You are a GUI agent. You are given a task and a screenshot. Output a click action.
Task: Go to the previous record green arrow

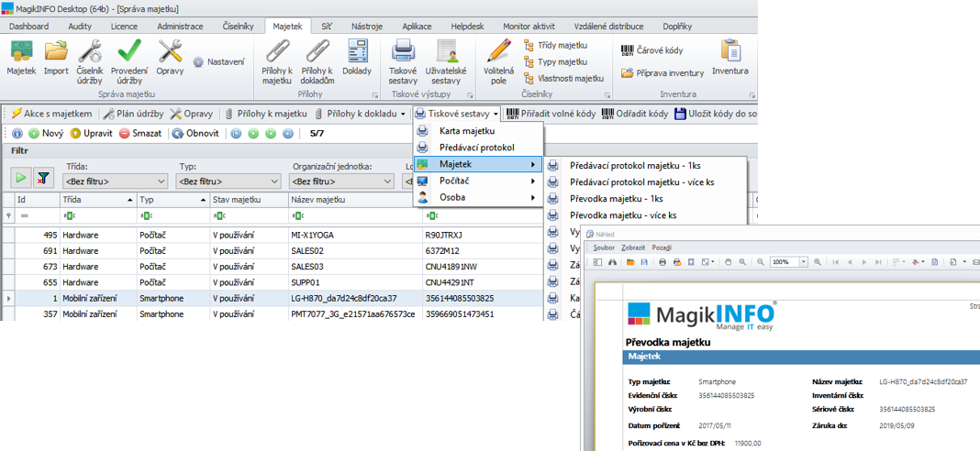[x=253, y=133]
